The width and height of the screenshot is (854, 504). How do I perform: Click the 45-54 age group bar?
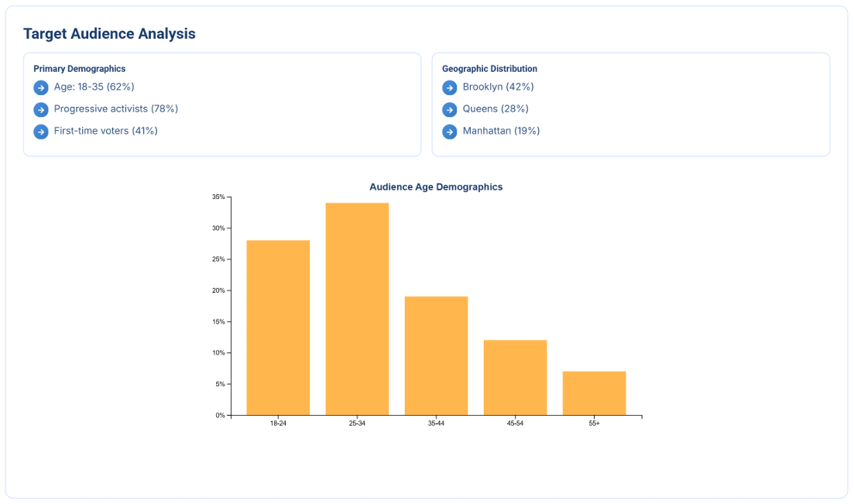(x=515, y=377)
